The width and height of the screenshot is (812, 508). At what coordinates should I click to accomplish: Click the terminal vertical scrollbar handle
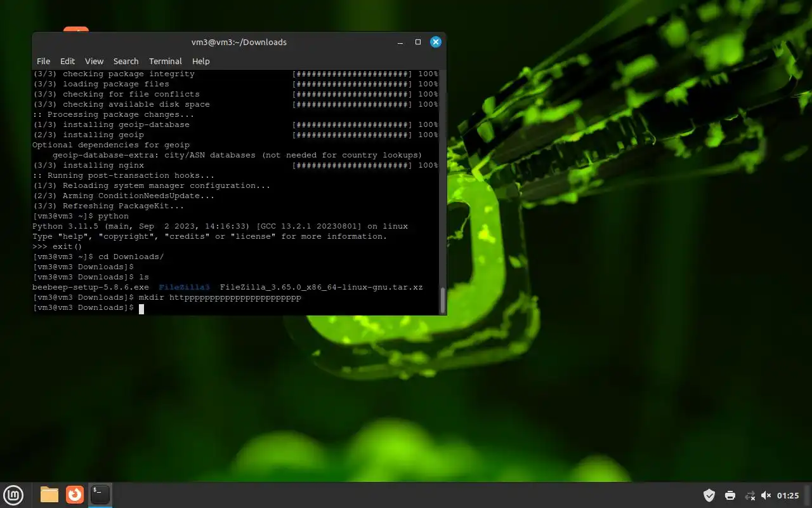442,300
